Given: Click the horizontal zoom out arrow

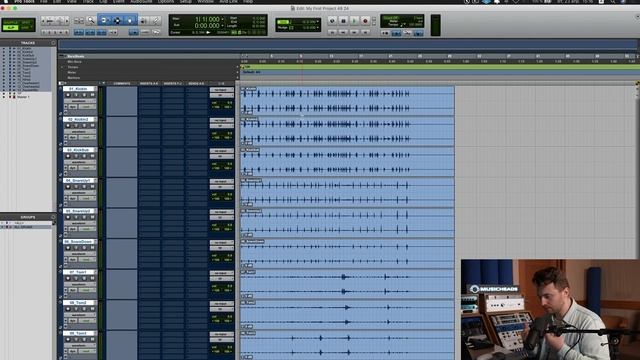Looking at the screenshot, I should pyautogui.click(x=43, y=20).
